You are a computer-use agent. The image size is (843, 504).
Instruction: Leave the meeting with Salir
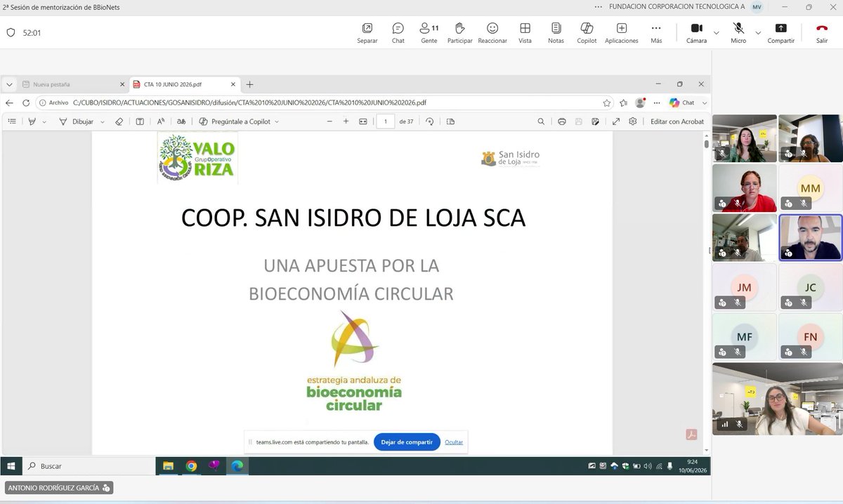(822, 33)
